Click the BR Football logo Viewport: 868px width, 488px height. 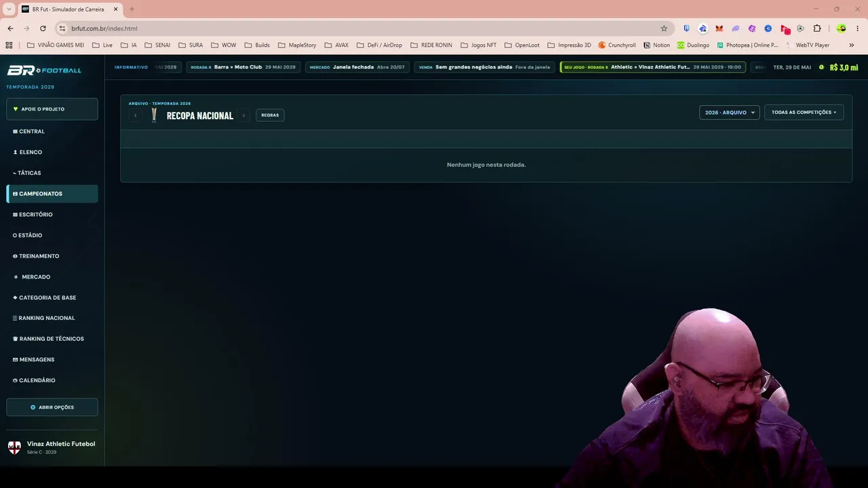[x=44, y=70]
